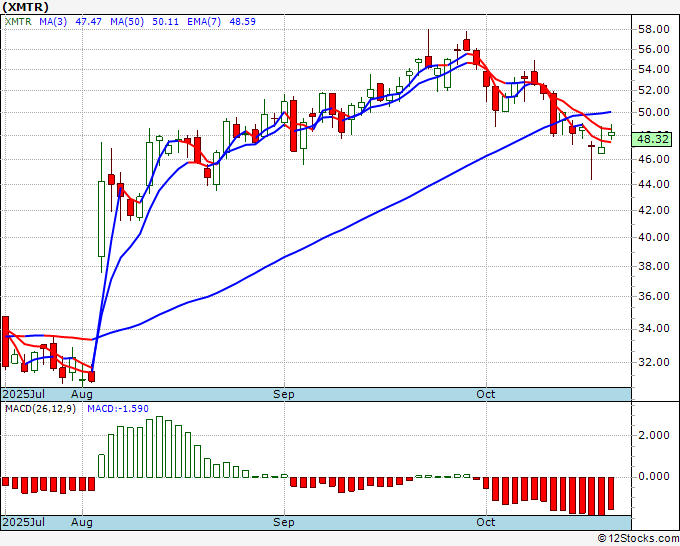Click the last red MACD histogram bar
This screenshot has width=680, height=546.
[x=611, y=494]
